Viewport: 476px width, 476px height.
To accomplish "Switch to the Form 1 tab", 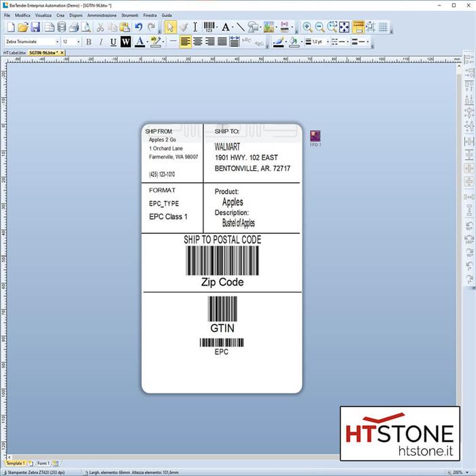I will (43, 463).
